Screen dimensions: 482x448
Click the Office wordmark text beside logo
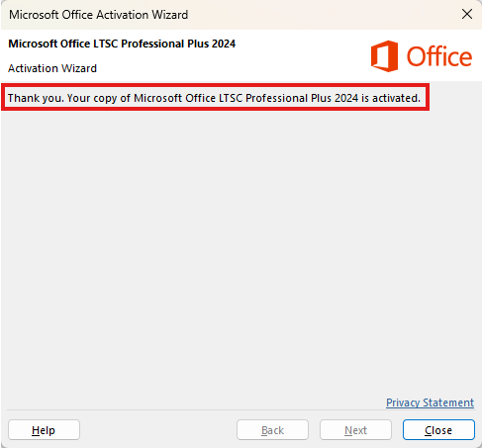pyautogui.click(x=439, y=56)
